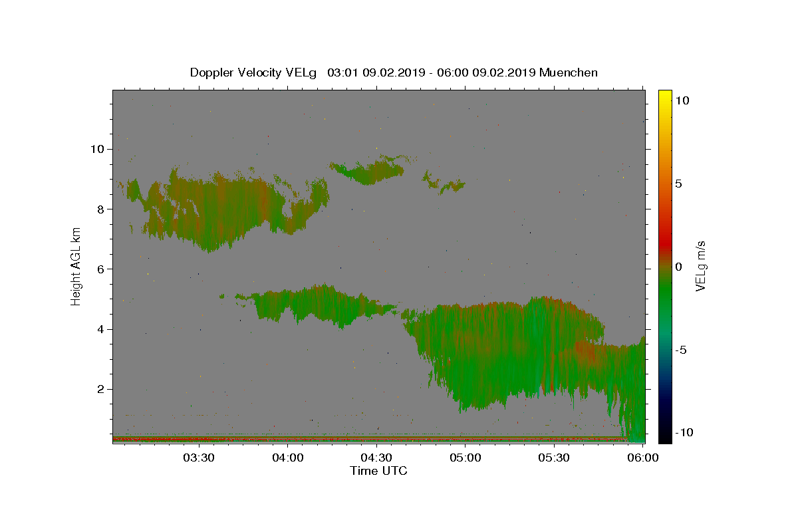Click colorbar tick label positive 5
The image size is (798, 532).
point(678,184)
